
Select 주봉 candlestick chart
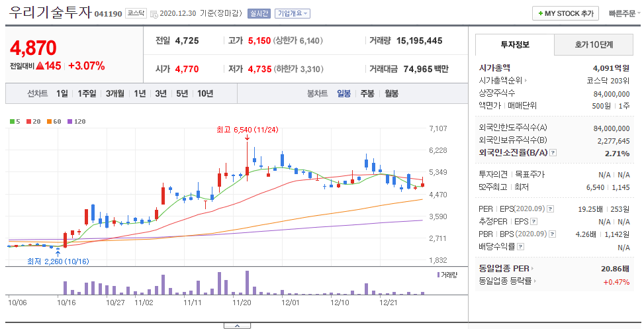click(367, 93)
